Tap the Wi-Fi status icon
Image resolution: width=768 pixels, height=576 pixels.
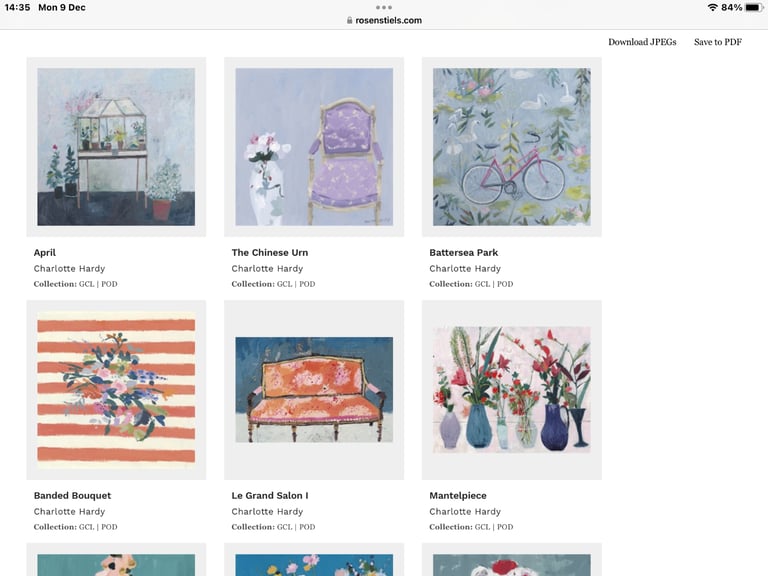pos(712,7)
